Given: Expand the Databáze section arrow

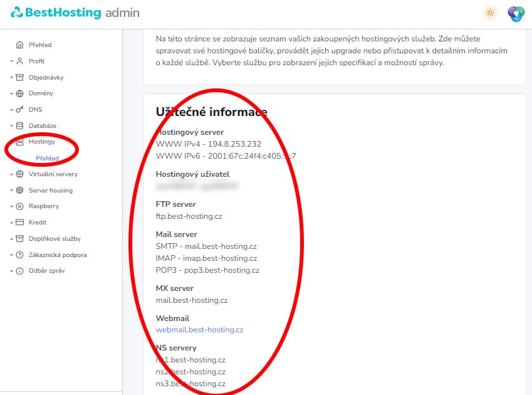Looking at the screenshot, I should [11, 126].
